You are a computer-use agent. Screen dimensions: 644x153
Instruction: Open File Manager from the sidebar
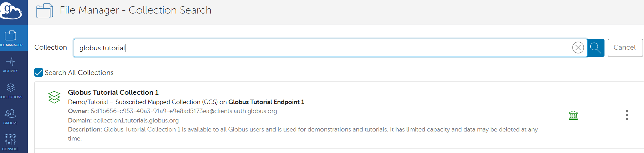click(11, 38)
